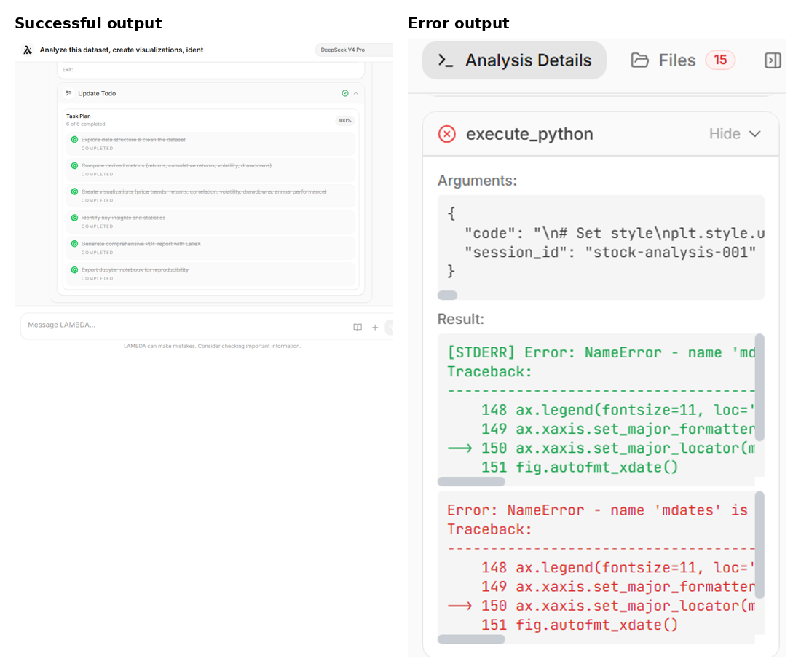Click 'Export Jupyter notebook for reproducibility' text
Image resolution: width=801 pixels, height=672 pixels.
[135, 269]
